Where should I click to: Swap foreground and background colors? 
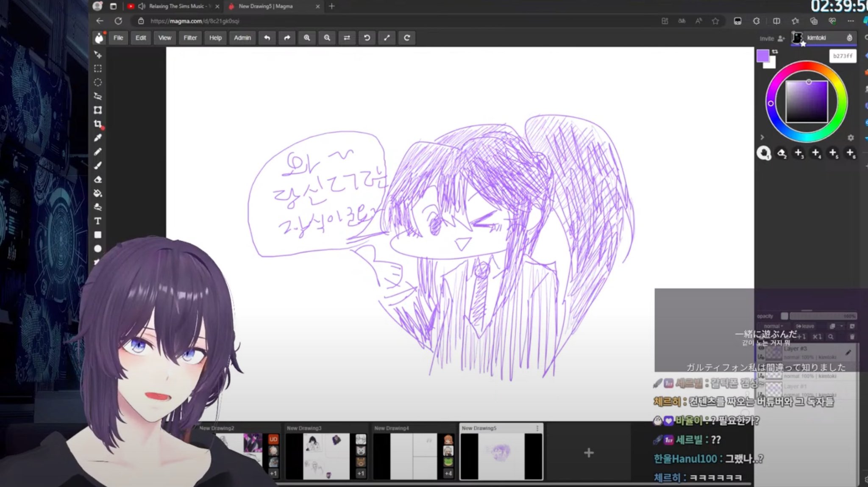tap(775, 52)
